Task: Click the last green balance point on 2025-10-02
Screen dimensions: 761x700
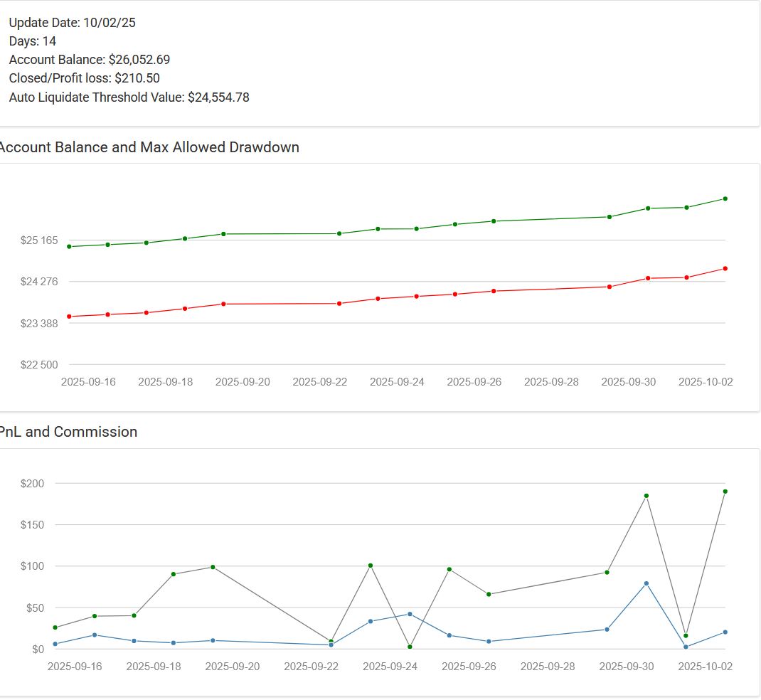Action: (725, 198)
